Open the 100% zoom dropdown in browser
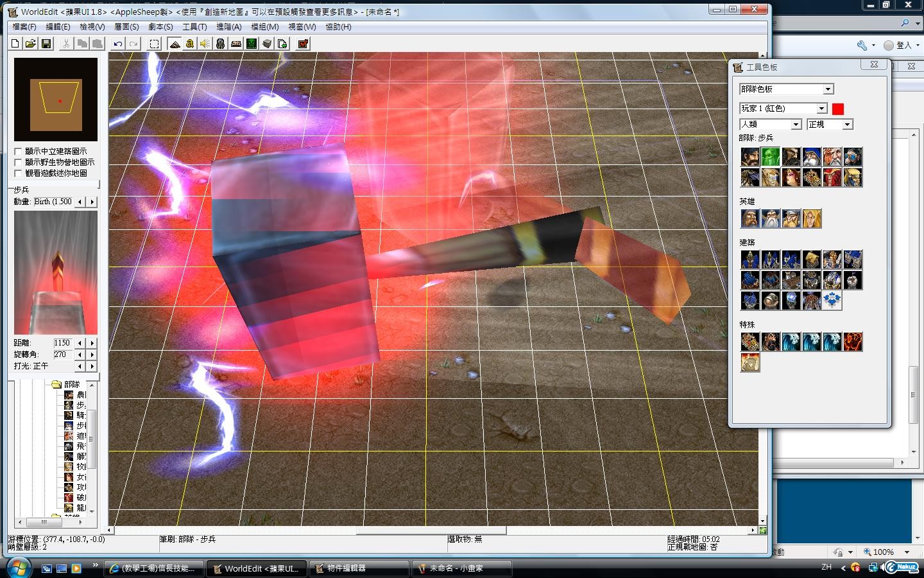 [x=907, y=552]
